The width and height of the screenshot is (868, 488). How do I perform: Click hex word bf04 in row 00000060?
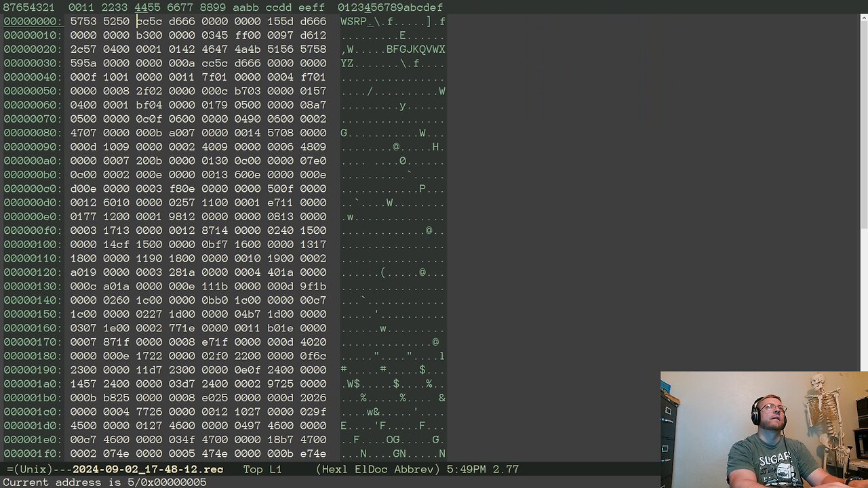point(149,105)
